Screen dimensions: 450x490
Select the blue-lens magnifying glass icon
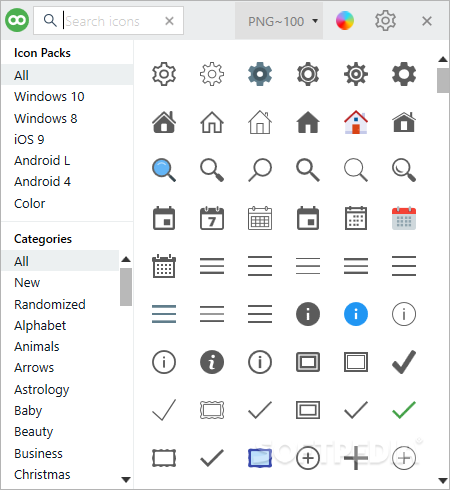164,170
